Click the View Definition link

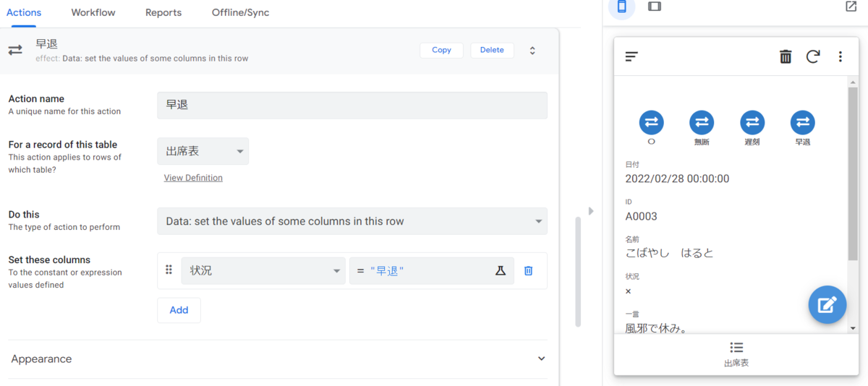(x=193, y=178)
